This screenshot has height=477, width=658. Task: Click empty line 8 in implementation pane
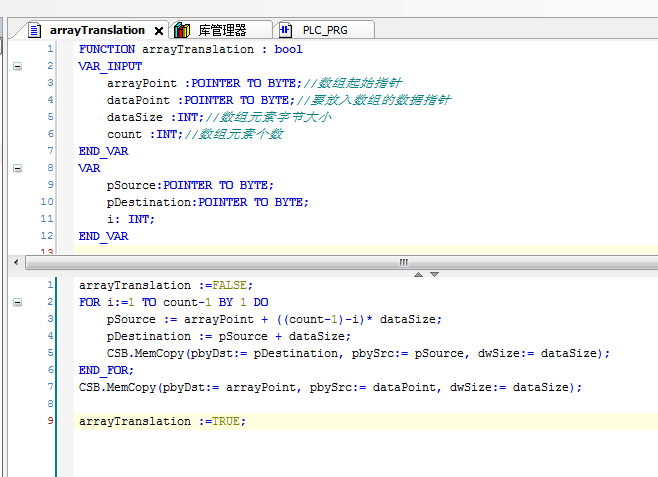click(x=366, y=404)
